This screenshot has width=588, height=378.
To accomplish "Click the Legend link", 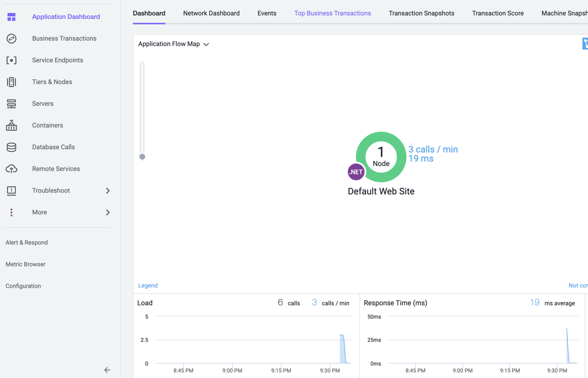I will (x=148, y=286).
